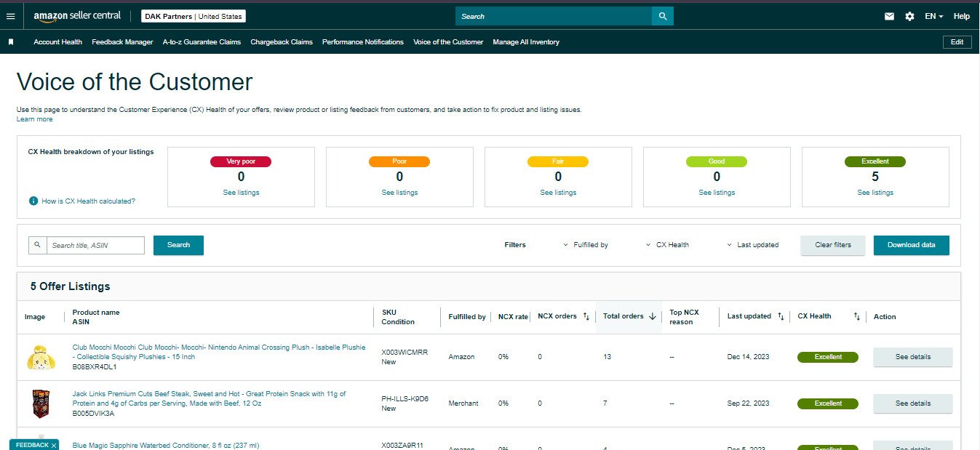Image resolution: width=980 pixels, height=450 pixels.
Task: Click the 5 Offer Listings heading
Action: point(71,286)
